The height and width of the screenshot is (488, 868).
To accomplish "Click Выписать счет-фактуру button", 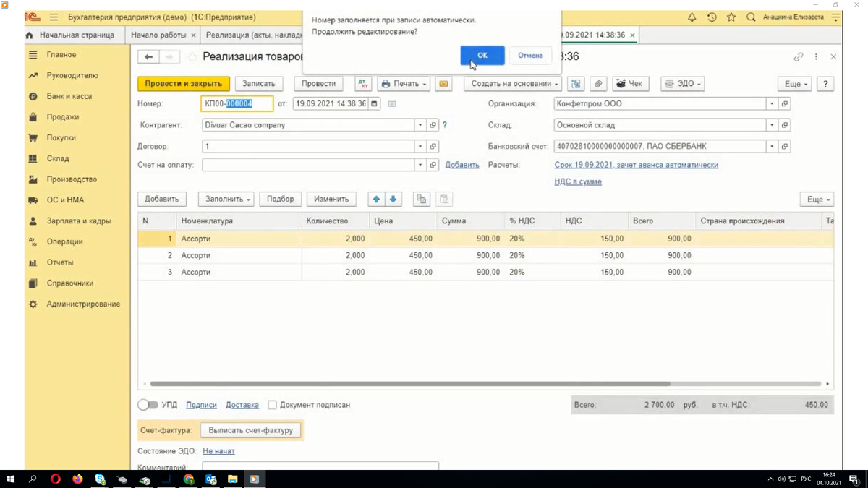I will 250,430.
